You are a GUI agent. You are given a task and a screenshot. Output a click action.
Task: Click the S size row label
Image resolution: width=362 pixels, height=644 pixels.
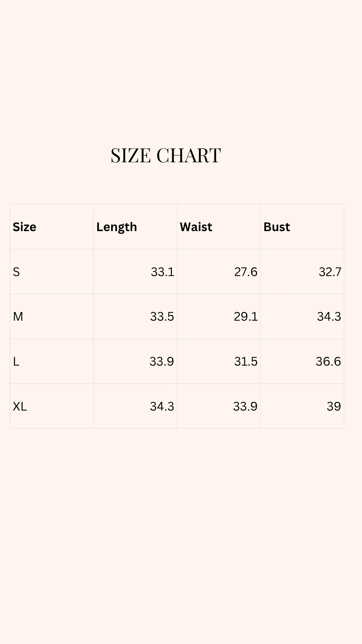click(16, 272)
